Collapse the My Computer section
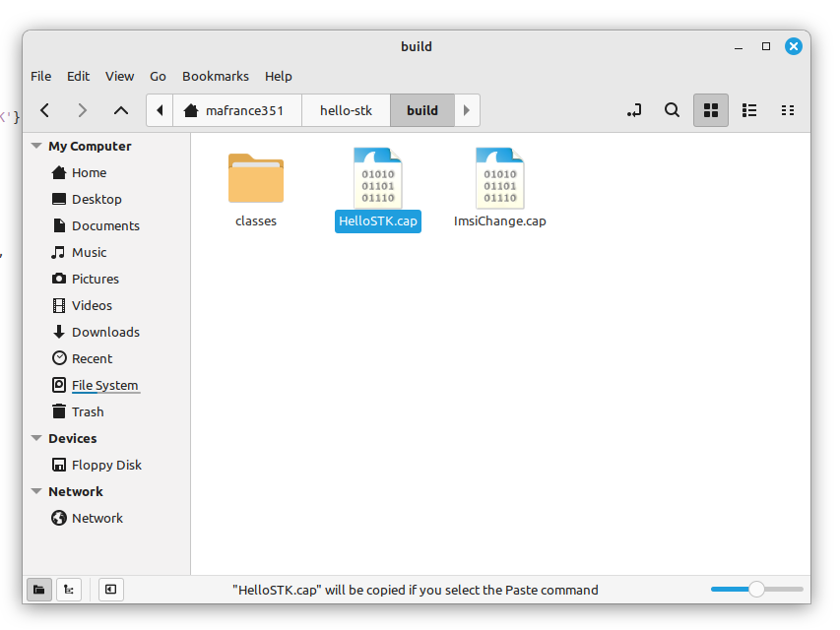The image size is (840, 630). (x=36, y=146)
